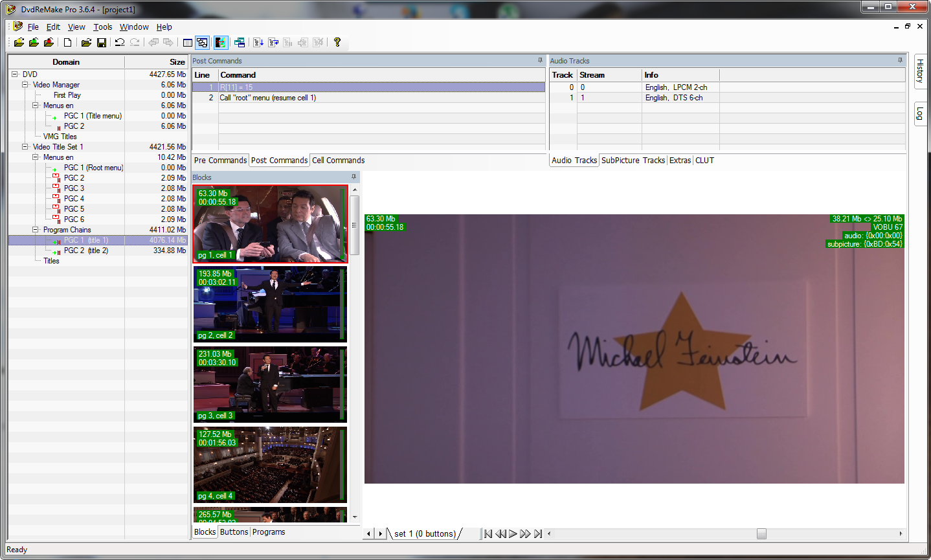Switch to the Pre Commands tab
Viewport: 931px width, 560px height.
[x=220, y=161]
